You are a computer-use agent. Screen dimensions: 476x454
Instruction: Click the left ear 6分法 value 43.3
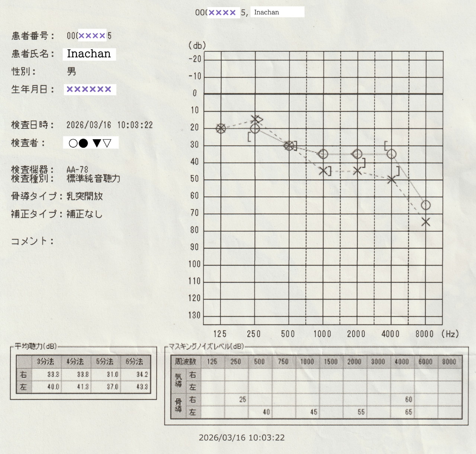tap(142, 387)
